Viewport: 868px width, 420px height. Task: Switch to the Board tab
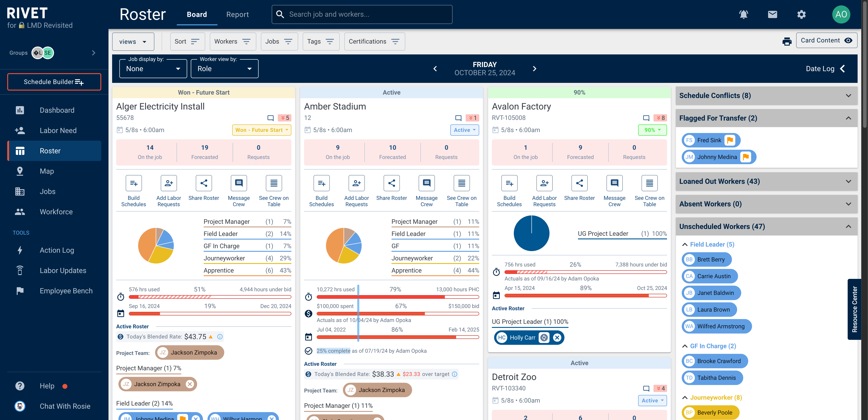[197, 14]
